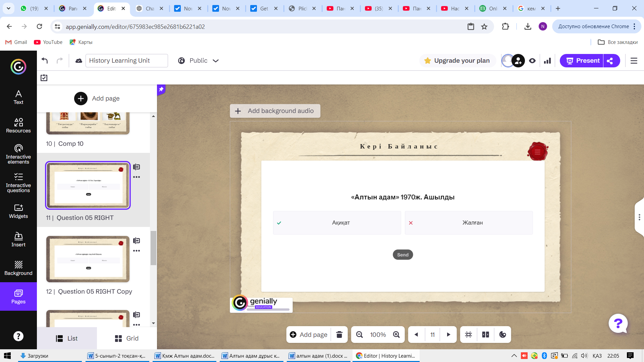Switch to Grid view tab
This screenshot has width=644, height=362.
coord(126,338)
